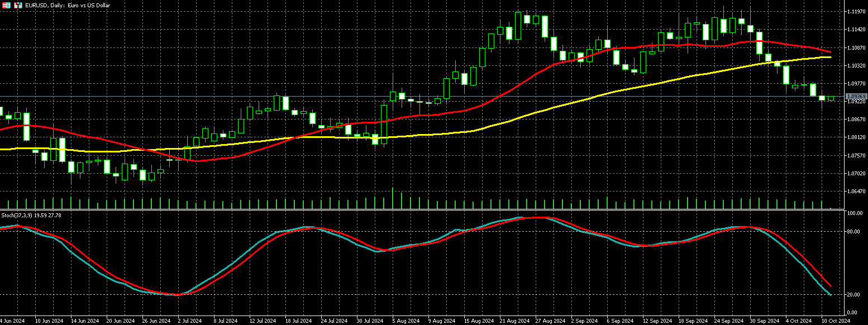Screen dimensions: 868x325
Task: Click the 20.00 stochastic level label
Action: point(853,294)
